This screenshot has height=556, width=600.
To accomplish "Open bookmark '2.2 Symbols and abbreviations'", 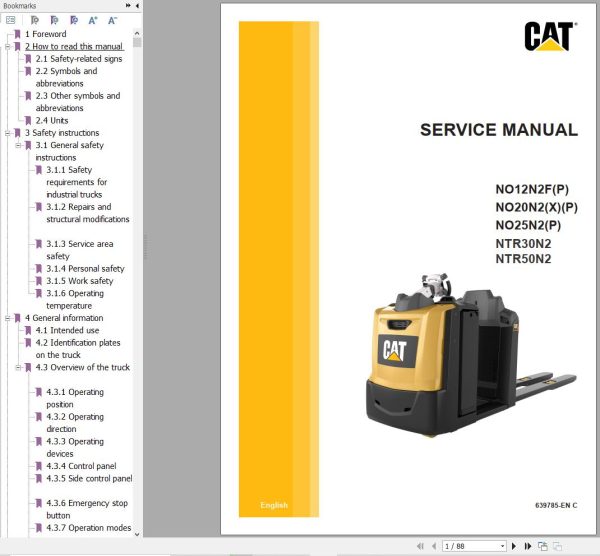I will (x=67, y=77).
